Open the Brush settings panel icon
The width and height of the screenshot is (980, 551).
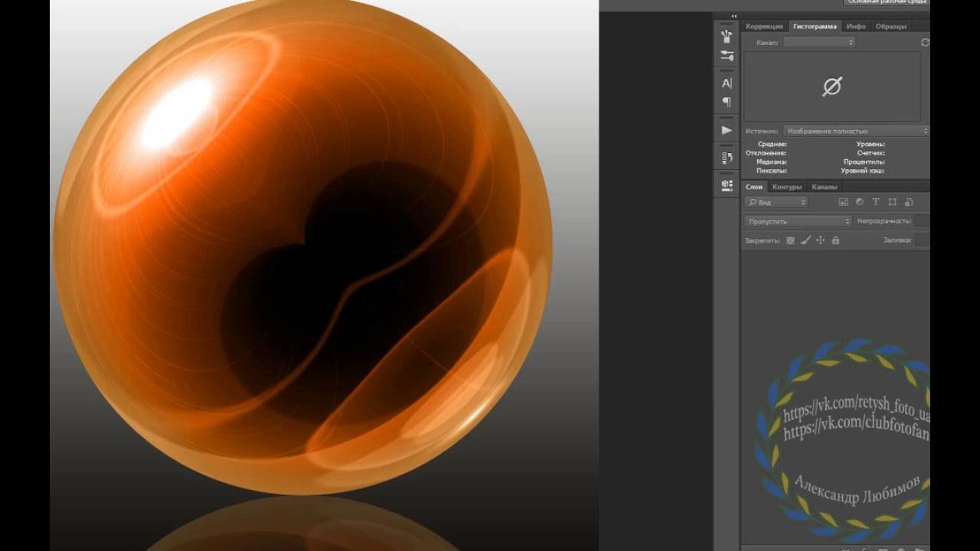coord(727,36)
